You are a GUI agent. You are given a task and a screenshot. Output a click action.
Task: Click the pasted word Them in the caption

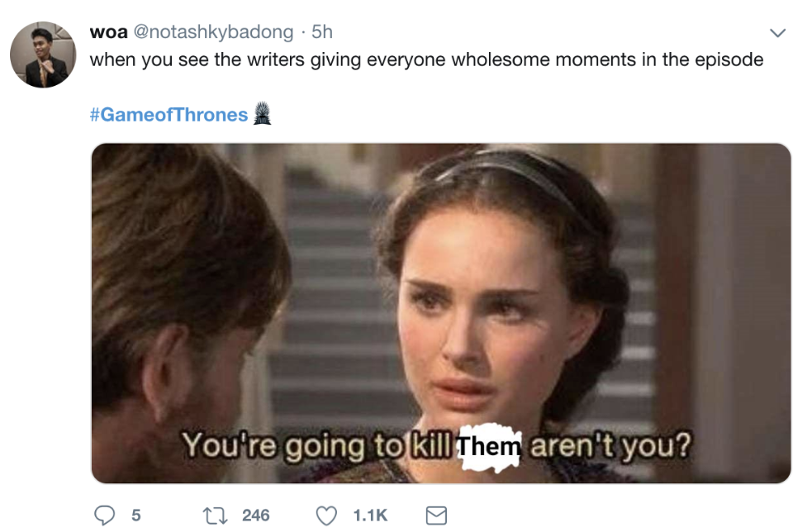(488, 447)
